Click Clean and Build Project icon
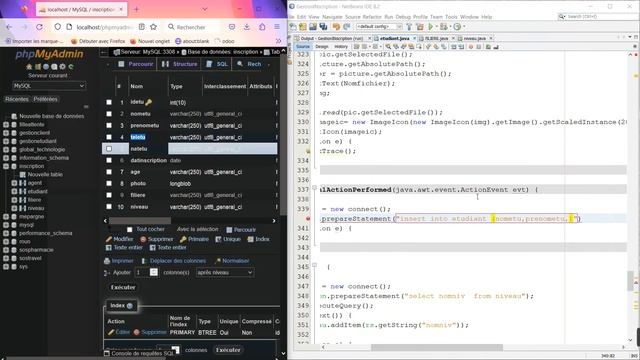Screen dimensions: 640x360 (x=420, y=27)
